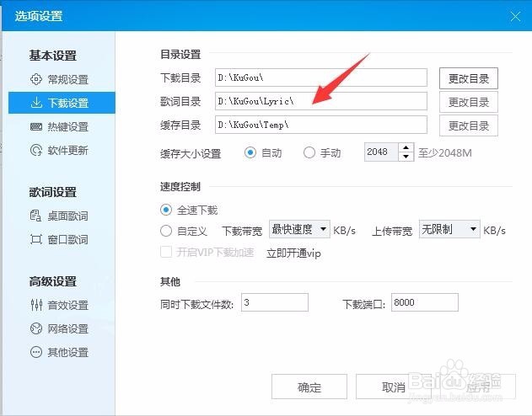Go to 热键设置 section
The height and width of the screenshot is (416, 532).
tap(62, 126)
